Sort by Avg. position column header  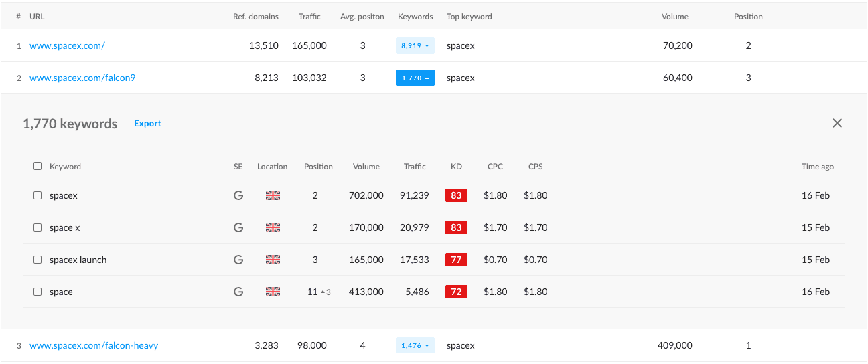(362, 17)
